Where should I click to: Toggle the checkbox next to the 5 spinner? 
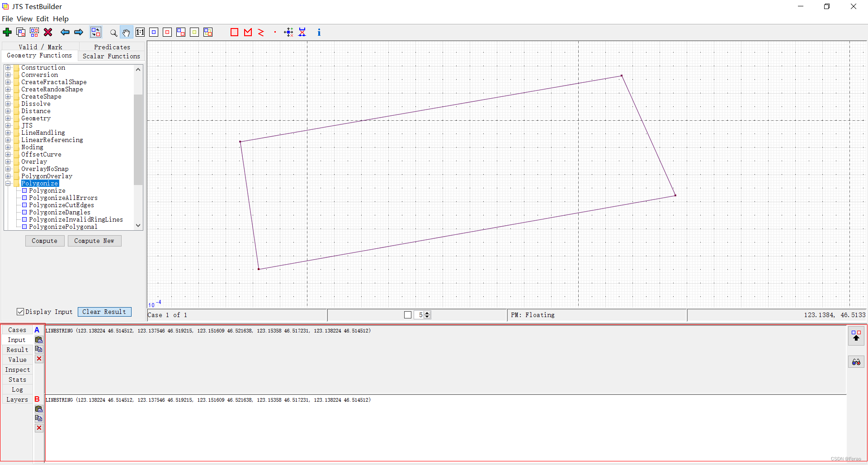click(408, 315)
